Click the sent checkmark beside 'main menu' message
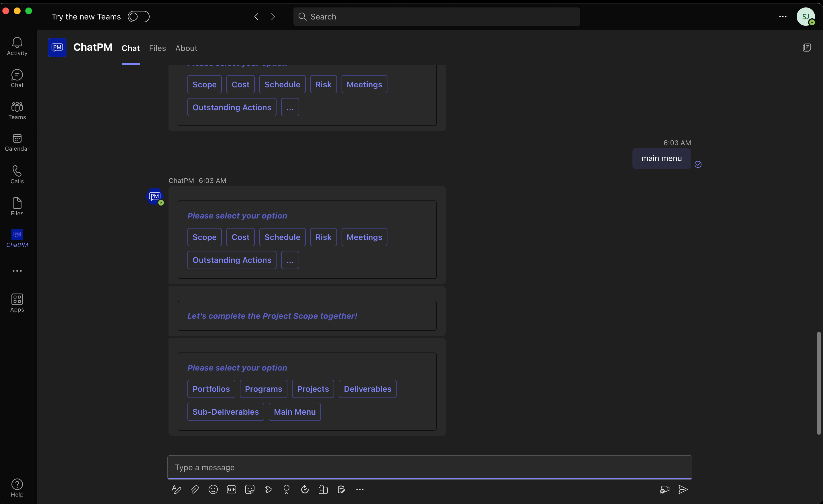823x504 pixels. [698, 164]
